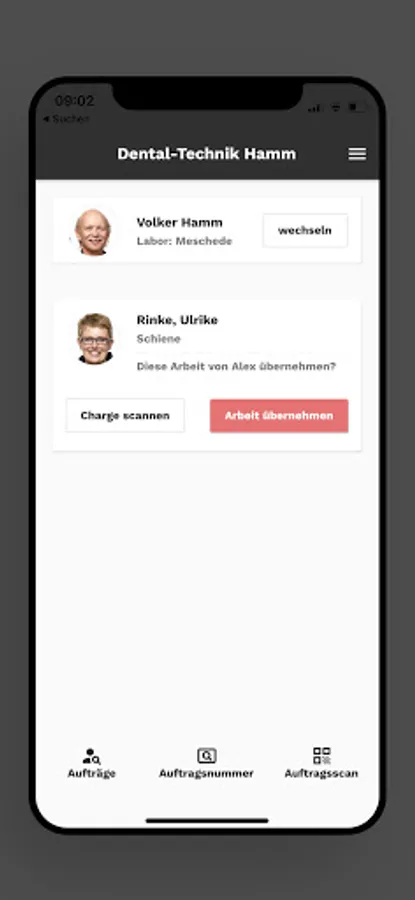Tap the Auftragsnummer search icon
The width and height of the screenshot is (415, 900).
click(207, 756)
